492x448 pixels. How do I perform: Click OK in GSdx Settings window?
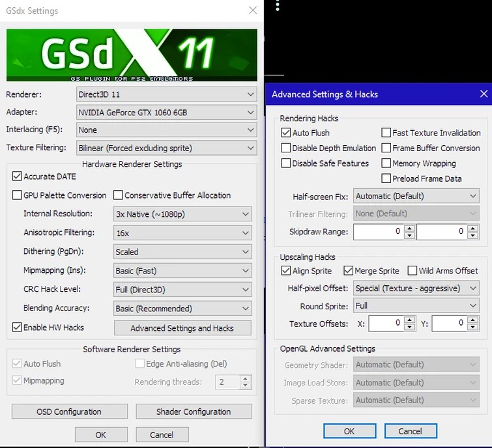101,434
